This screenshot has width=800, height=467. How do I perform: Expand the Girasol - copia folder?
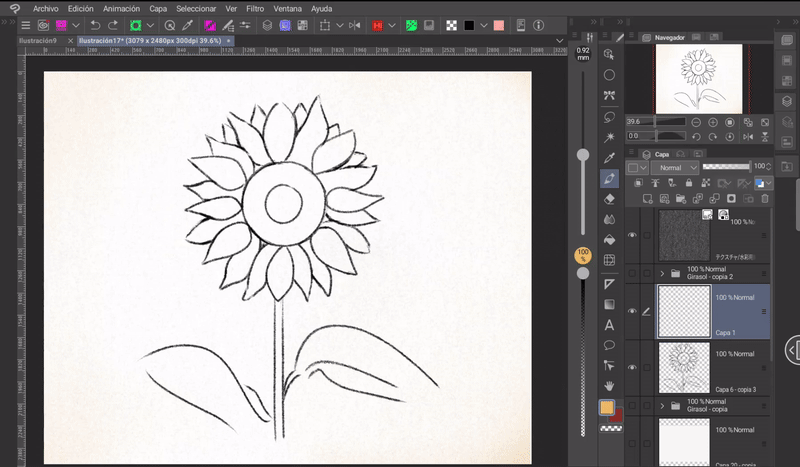tap(662, 405)
